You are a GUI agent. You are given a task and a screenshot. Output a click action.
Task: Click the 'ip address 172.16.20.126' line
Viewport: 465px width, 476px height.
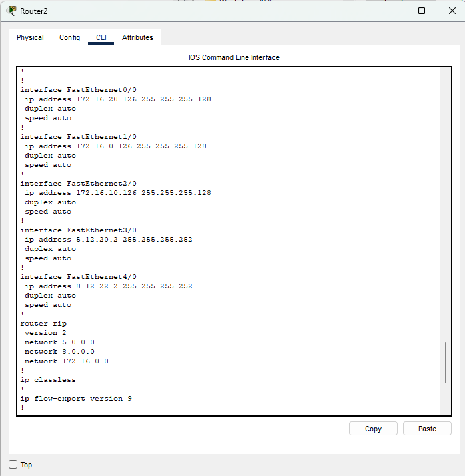(118, 99)
